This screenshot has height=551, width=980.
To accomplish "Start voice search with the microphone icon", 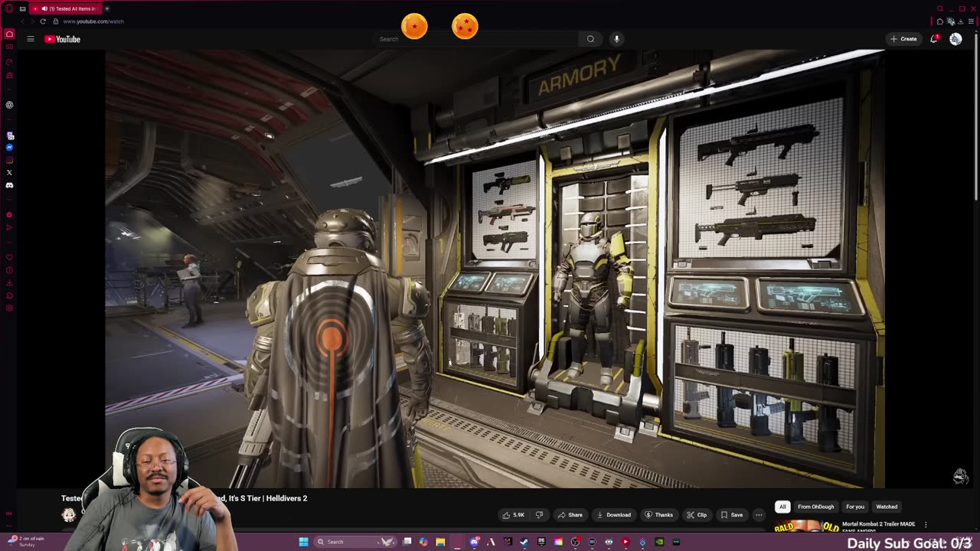I will tap(616, 39).
